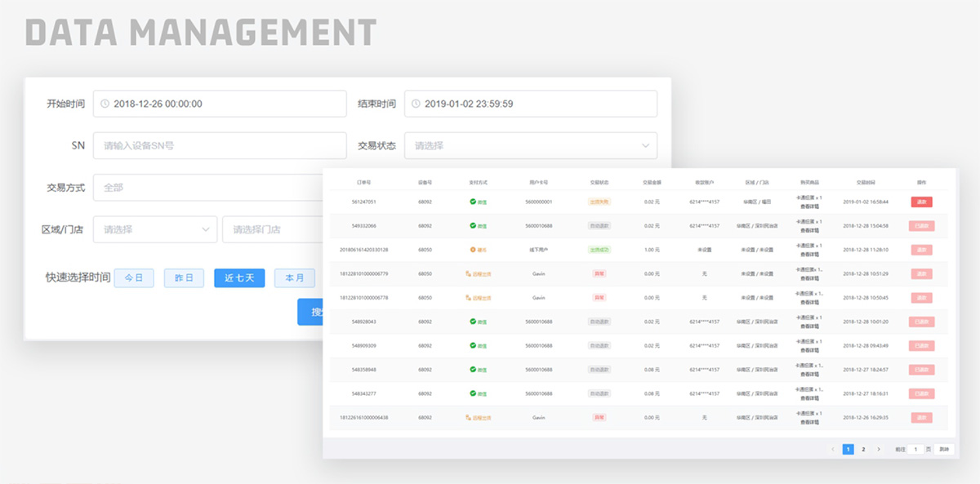Switch to page 2 of results
Image resolution: width=980 pixels, height=484 pixels.
point(863,449)
